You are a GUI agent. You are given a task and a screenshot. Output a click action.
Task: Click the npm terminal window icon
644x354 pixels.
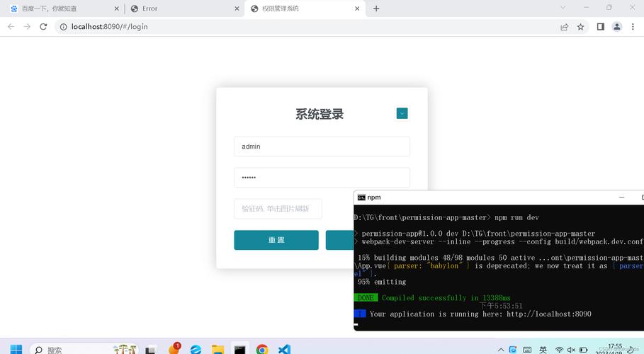point(361,198)
